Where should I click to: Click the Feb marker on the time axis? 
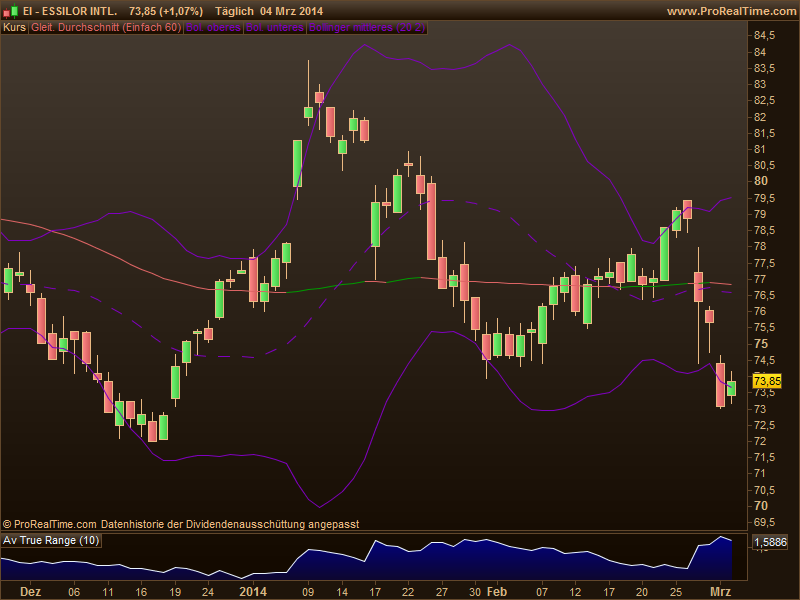pos(497,591)
